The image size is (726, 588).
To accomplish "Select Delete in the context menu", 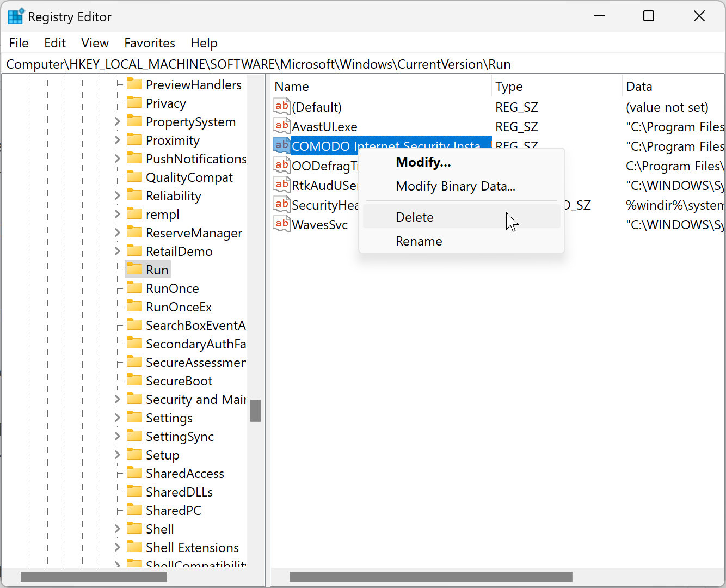I will point(462,217).
